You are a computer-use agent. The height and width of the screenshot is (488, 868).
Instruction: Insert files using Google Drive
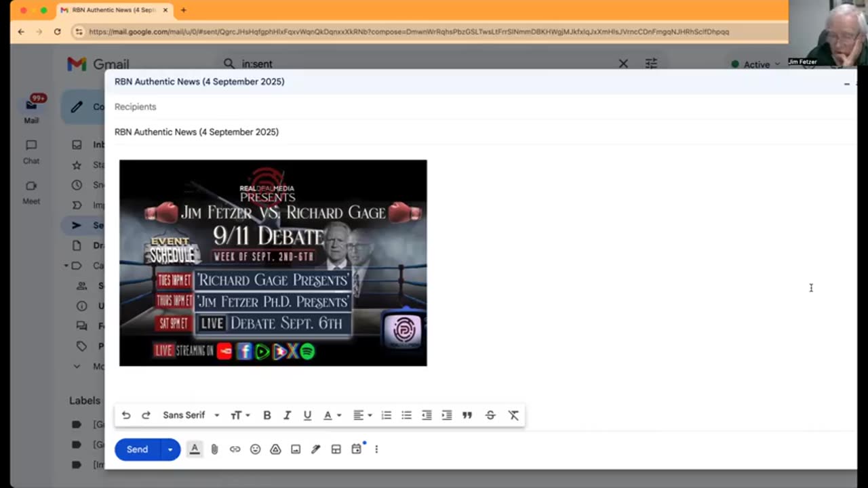coord(275,449)
